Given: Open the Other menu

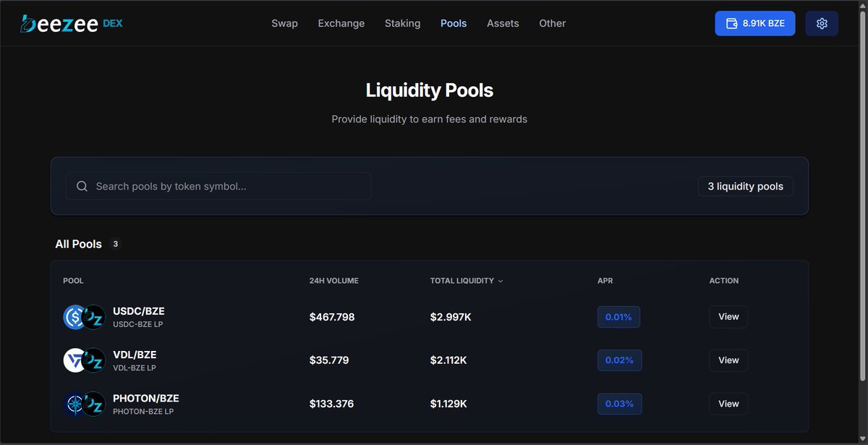Looking at the screenshot, I should coord(552,23).
